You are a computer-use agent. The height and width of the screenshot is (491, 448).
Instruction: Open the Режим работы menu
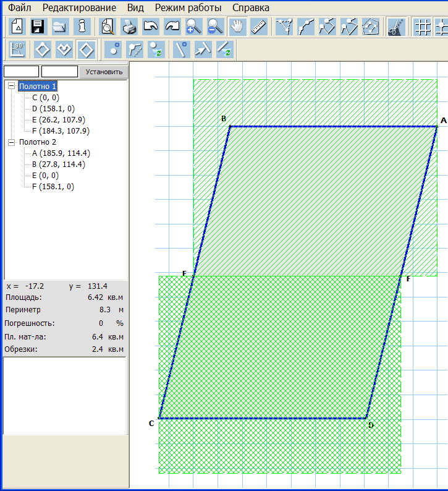click(x=188, y=7)
